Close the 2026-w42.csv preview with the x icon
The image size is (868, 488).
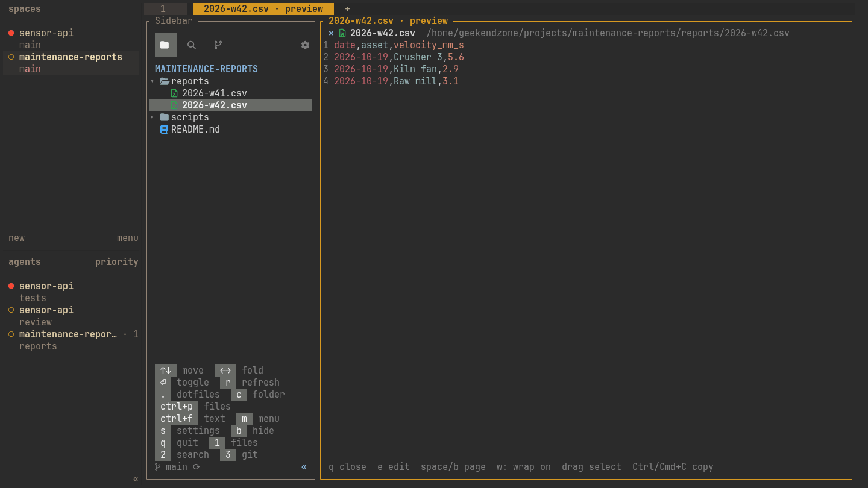coord(331,33)
